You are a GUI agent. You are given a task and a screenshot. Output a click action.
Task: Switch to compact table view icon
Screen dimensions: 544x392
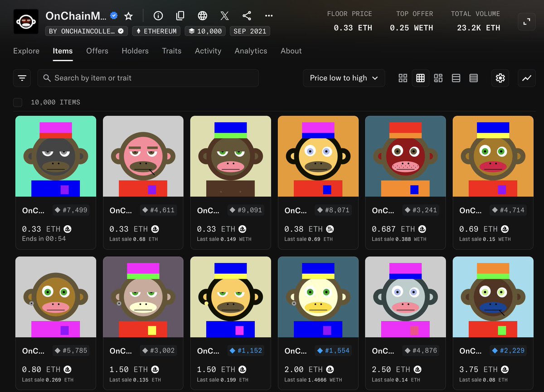[474, 78]
